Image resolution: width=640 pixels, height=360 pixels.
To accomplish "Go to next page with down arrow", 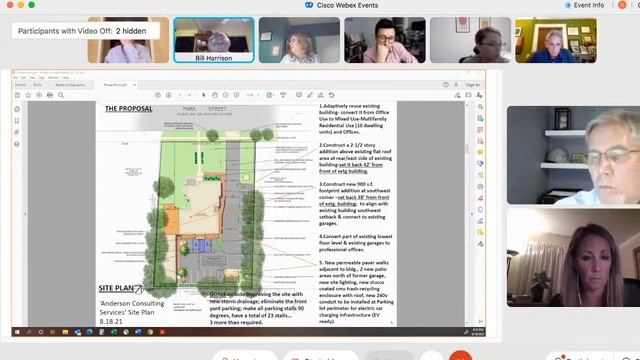I will tap(169, 95).
